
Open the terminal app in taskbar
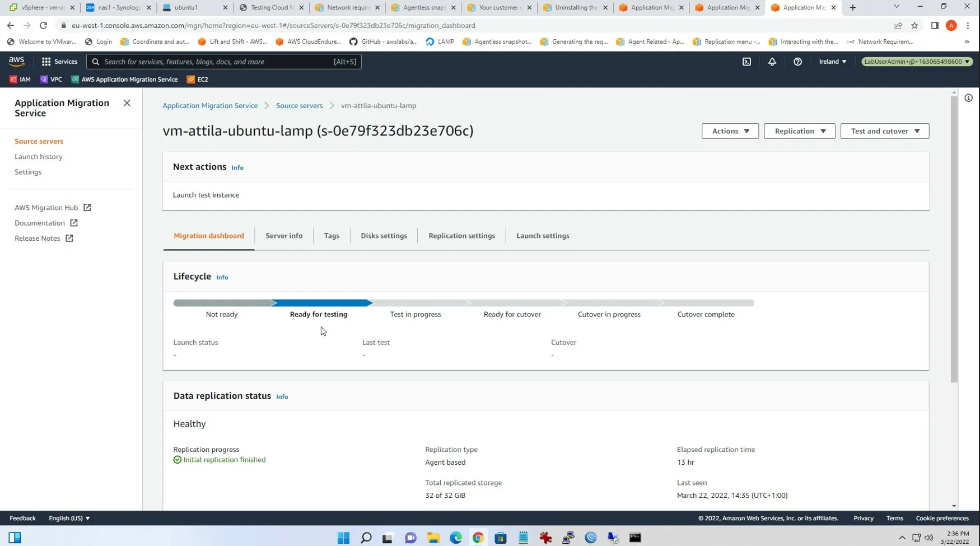coord(635,538)
